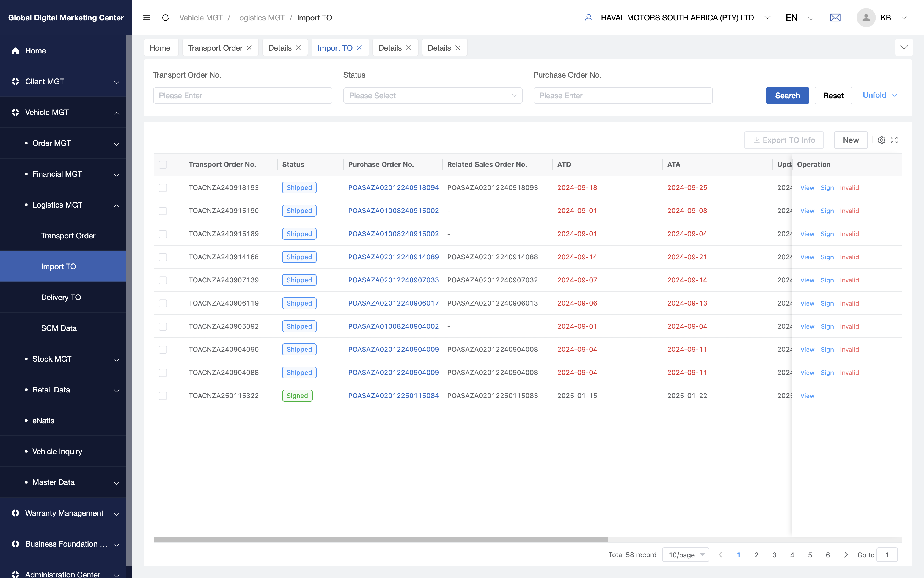Click the Warranty Management sidebar icon

coord(15,513)
